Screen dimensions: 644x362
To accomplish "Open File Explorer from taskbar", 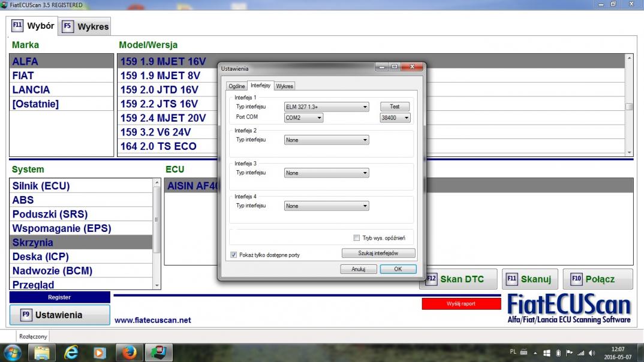I will (x=42, y=352).
